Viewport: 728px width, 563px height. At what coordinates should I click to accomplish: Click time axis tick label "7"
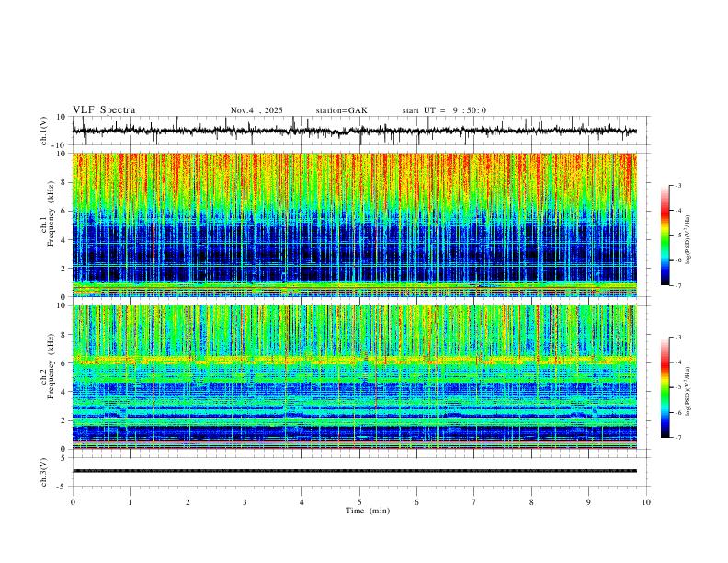(474, 502)
